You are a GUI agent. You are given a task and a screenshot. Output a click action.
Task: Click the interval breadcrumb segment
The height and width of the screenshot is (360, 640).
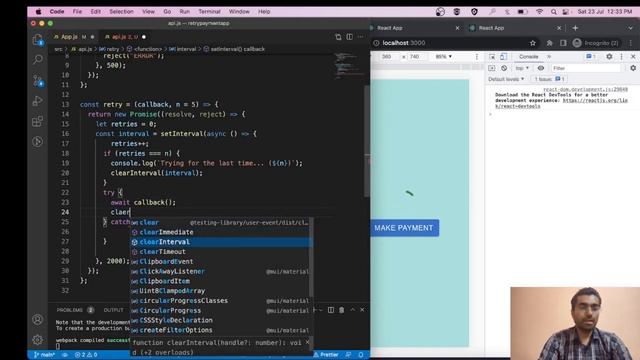(183, 49)
